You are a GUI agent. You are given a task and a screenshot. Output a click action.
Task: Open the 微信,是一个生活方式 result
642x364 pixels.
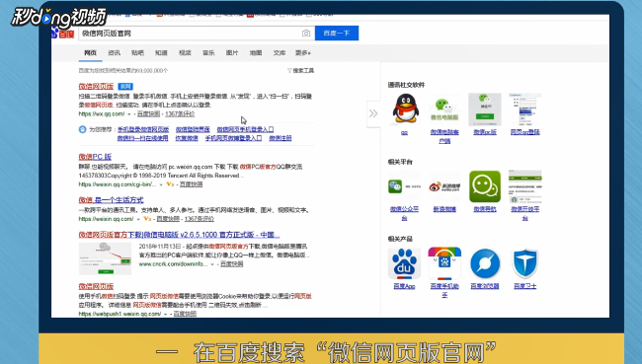pyautogui.click(x=111, y=200)
